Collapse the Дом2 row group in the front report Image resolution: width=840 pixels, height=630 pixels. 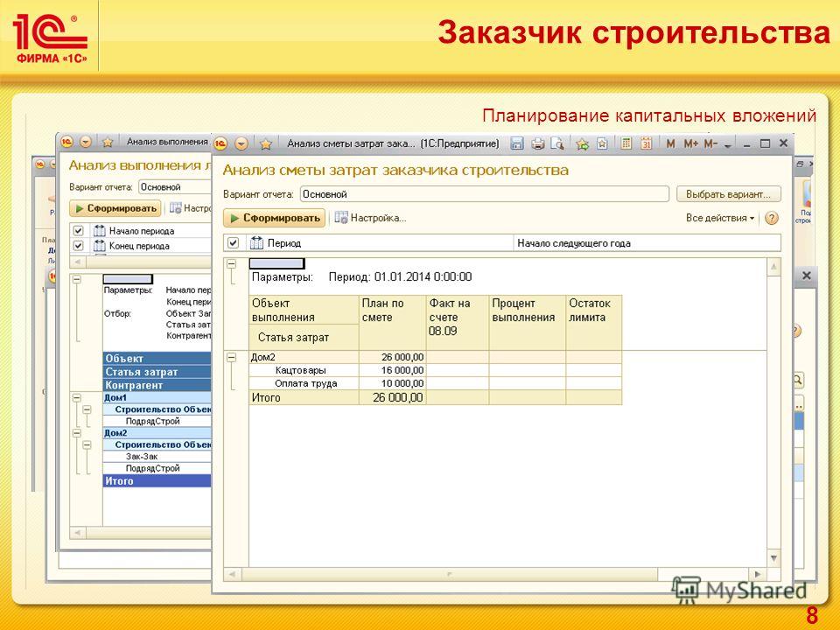click(231, 357)
